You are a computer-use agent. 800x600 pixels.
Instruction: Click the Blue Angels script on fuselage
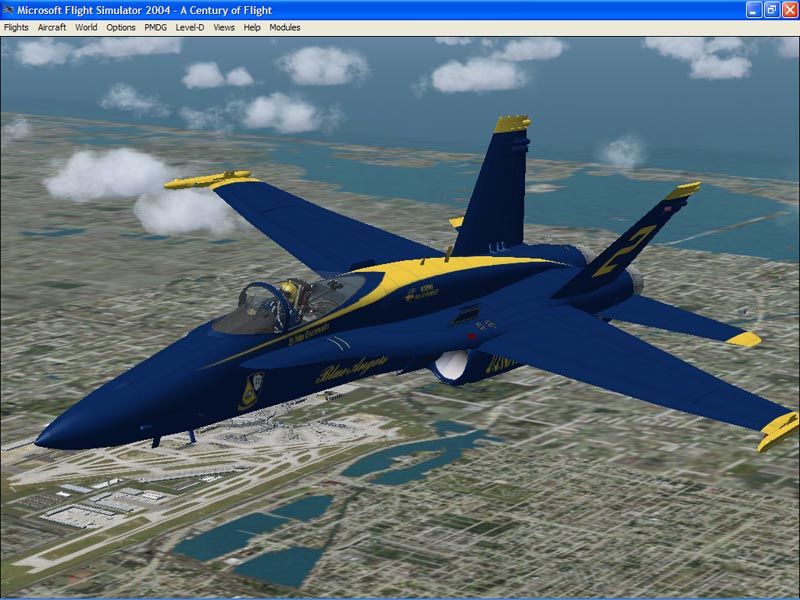352,371
